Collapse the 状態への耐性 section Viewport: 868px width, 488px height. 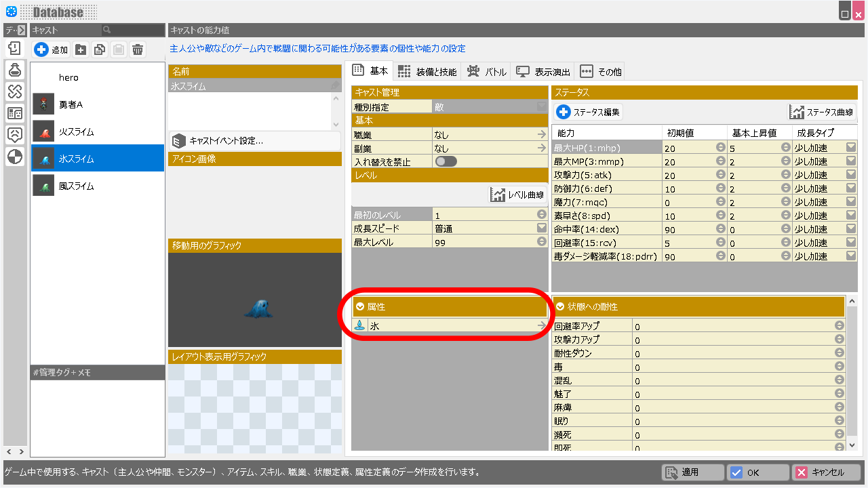coord(561,307)
